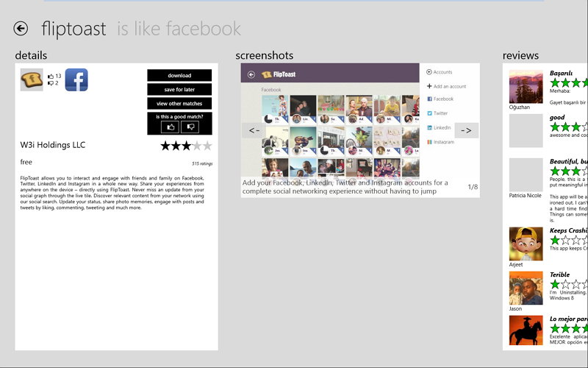This screenshot has height=368, width=588.
Task: Open the horse rider silhouette avatar
Action: pos(526,330)
